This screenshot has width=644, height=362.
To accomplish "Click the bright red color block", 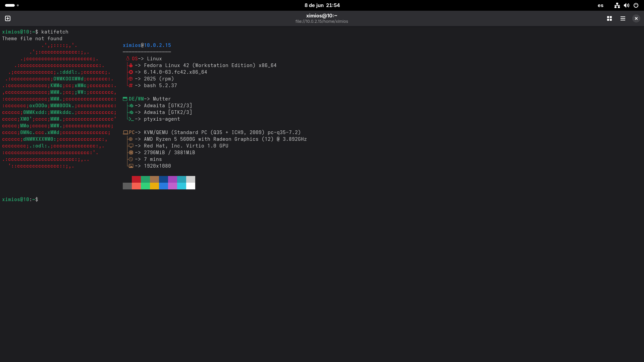I will pos(136,186).
